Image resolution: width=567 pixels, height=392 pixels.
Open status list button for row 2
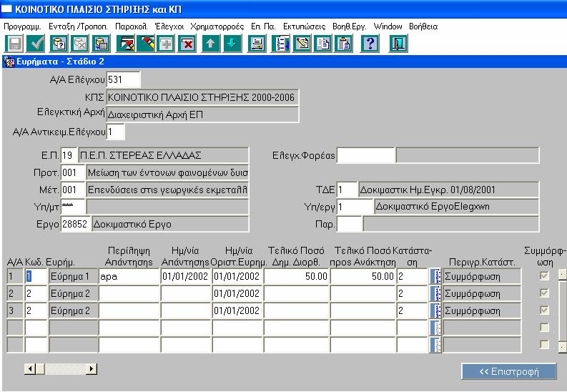pos(435,293)
